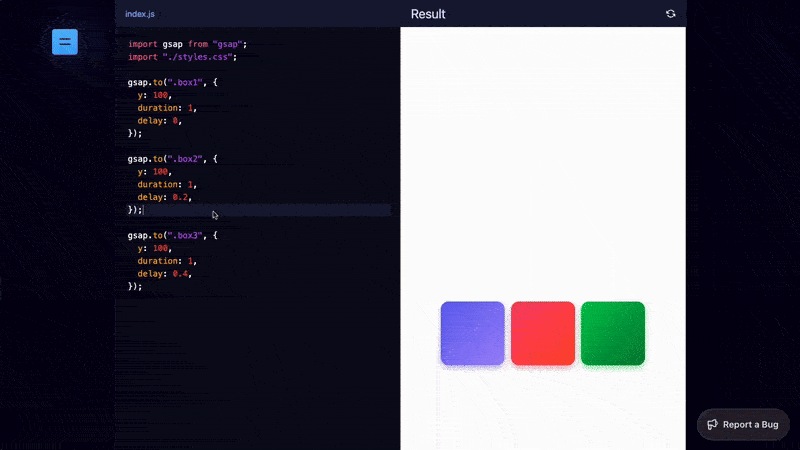Click the highlighted closing brace line of box2
The width and height of the screenshot is (800, 450).
[x=136, y=210]
